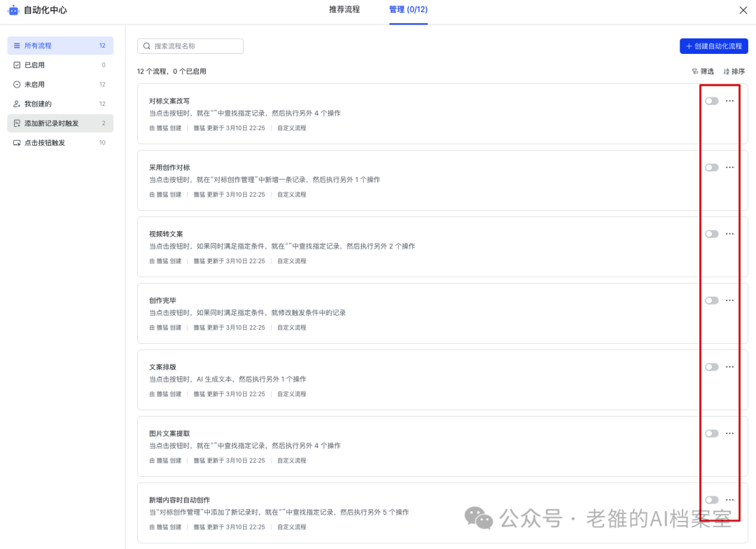Click the 自动化中心 robot logo icon
The width and height of the screenshot is (756, 549).
(13, 10)
